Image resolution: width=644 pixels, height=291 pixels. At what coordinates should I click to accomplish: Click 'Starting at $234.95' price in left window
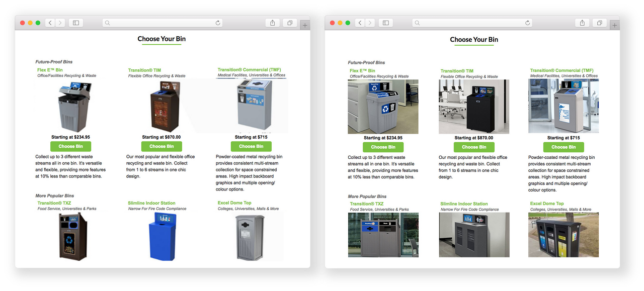(x=70, y=137)
